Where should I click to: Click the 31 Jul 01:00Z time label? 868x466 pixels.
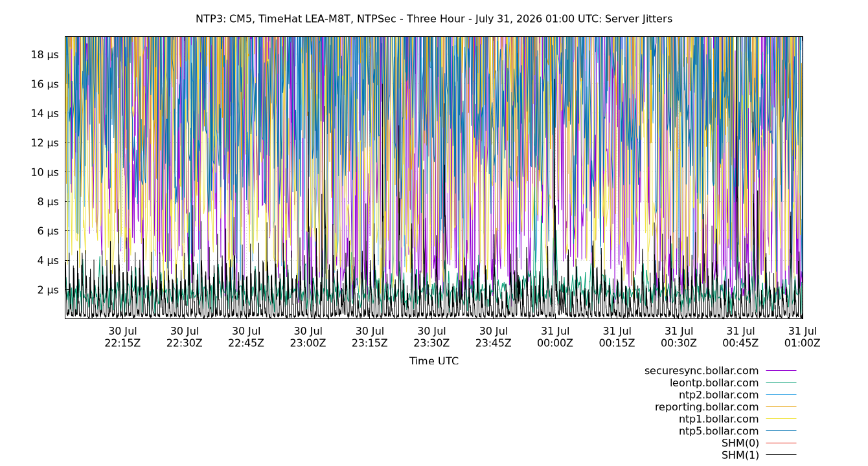pyautogui.click(x=803, y=337)
